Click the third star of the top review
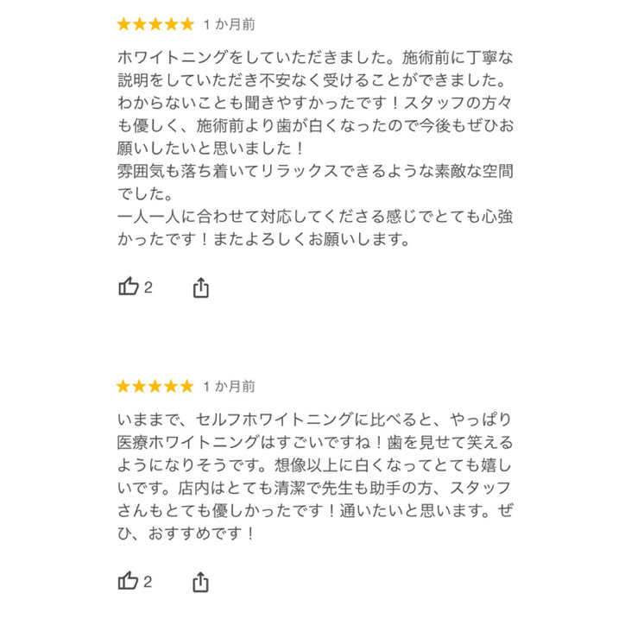The width and height of the screenshot is (644, 644). [x=155, y=24]
